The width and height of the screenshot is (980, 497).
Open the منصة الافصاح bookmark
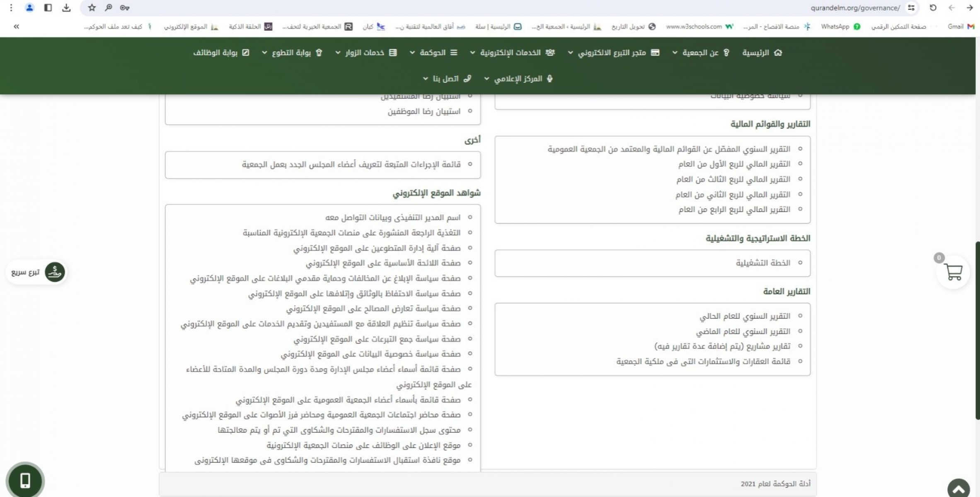(777, 27)
